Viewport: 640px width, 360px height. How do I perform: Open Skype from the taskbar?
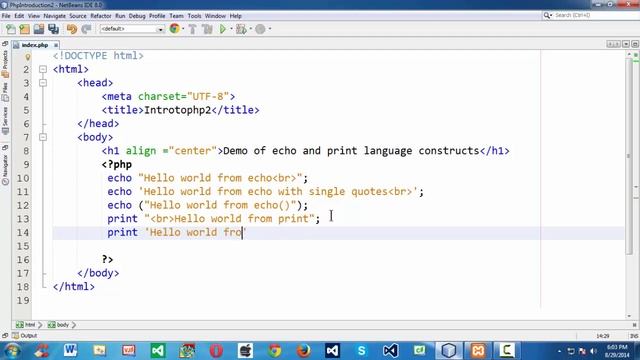pyautogui.click(x=361, y=351)
